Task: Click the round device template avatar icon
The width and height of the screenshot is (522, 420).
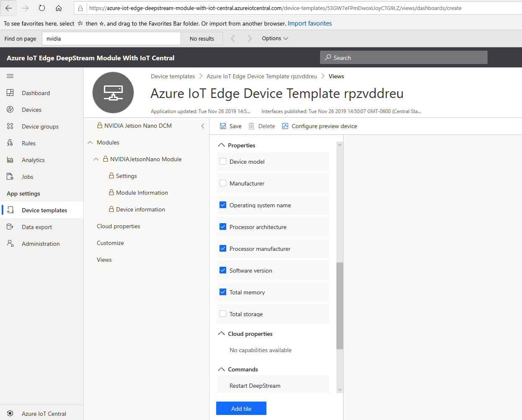Action: 113,93
